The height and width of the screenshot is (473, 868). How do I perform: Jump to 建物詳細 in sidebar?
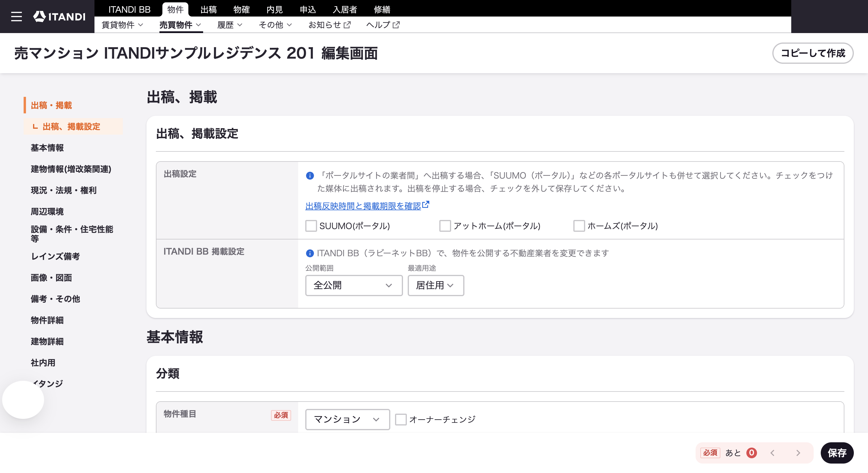click(47, 341)
